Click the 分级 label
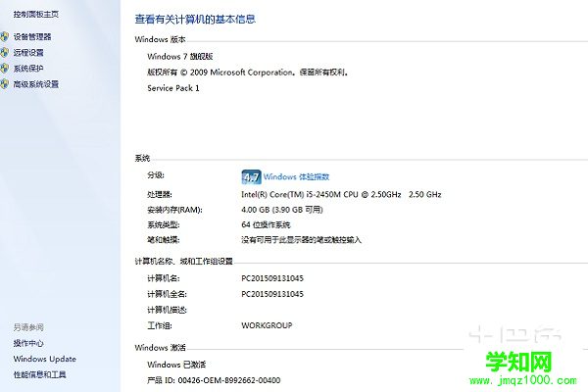 (156, 175)
